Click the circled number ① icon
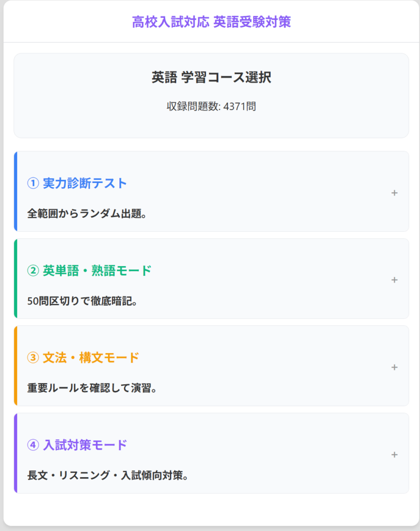Viewport: 420px width, 531px height. pyautogui.click(x=33, y=183)
